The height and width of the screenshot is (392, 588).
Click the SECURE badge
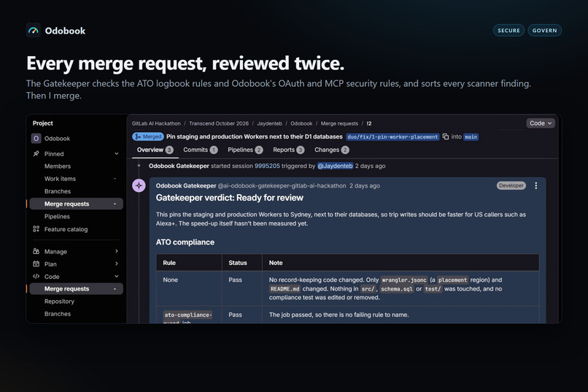click(x=508, y=31)
